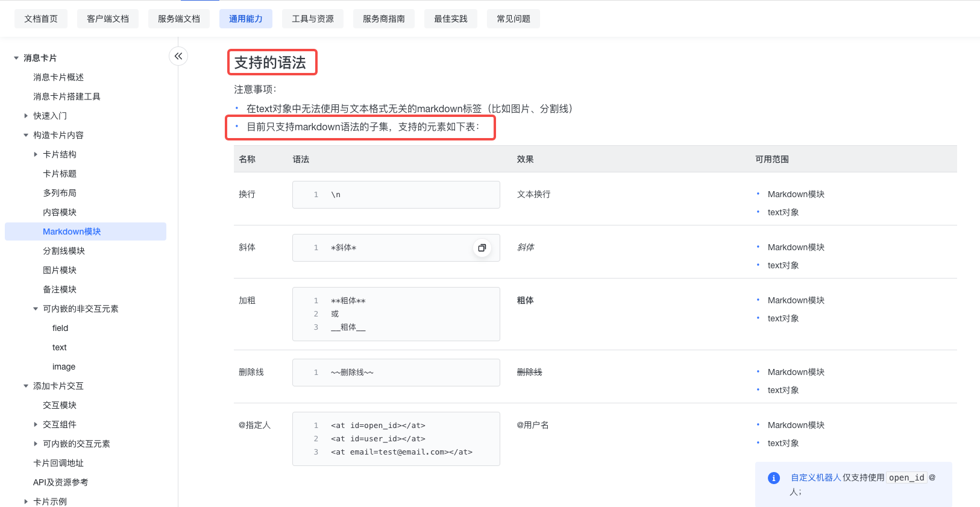Go to 最佳实践 tab
Viewport: 980px width, 507px height.
pos(451,19)
